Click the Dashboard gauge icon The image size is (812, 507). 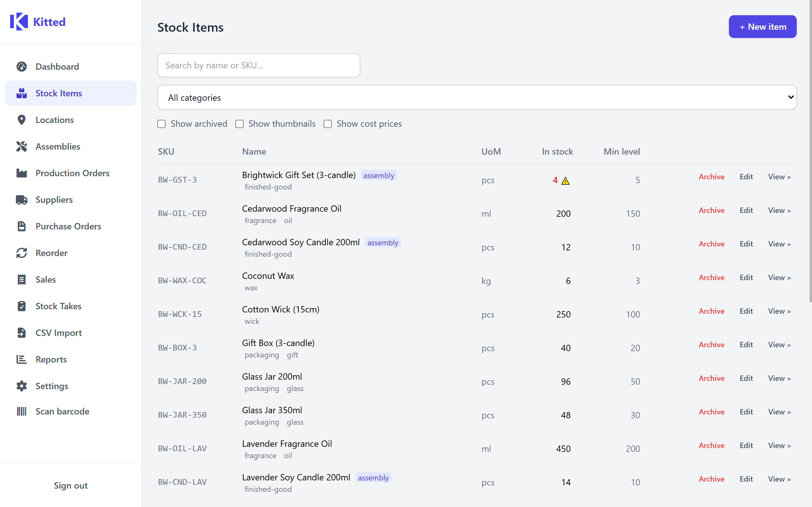pyautogui.click(x=22, y=67)
